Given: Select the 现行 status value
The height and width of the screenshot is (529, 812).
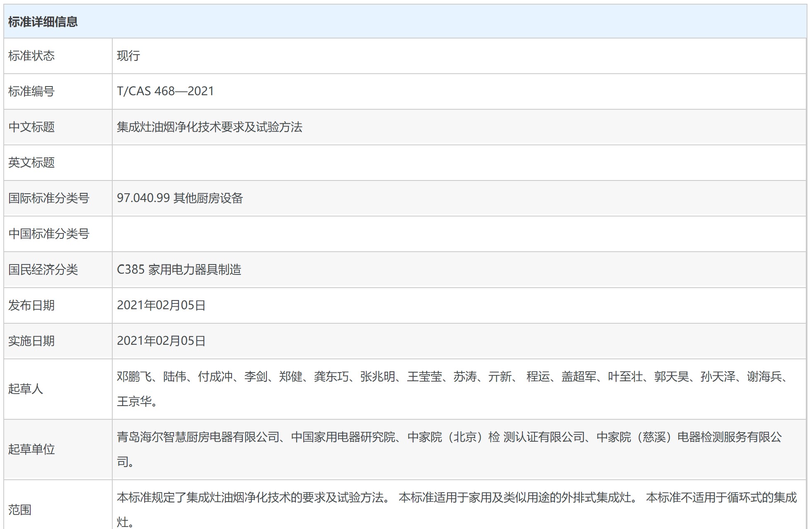Looking at the screenshot, I should pyautogui.click(x=128, y=56).
